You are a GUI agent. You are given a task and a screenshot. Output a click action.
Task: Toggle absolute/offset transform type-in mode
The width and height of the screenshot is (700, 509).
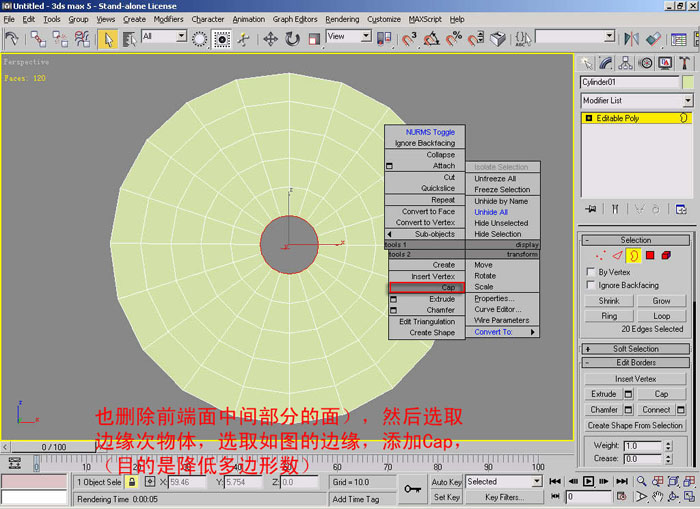(150, 482)
